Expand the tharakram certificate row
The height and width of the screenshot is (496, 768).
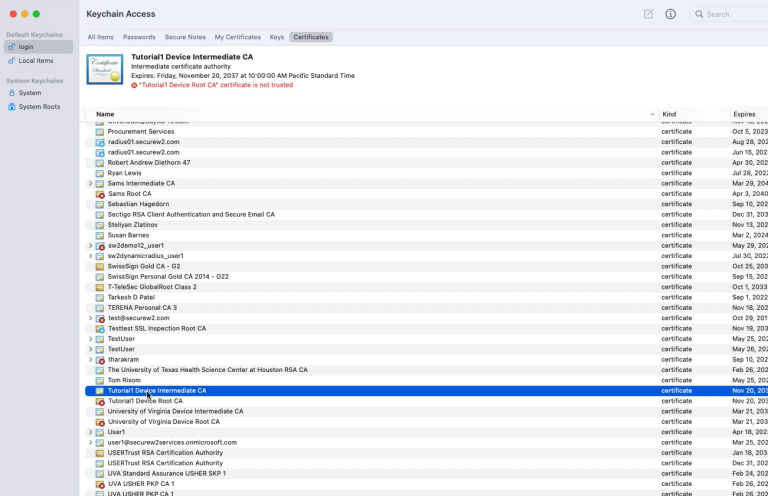pos(91,360)
